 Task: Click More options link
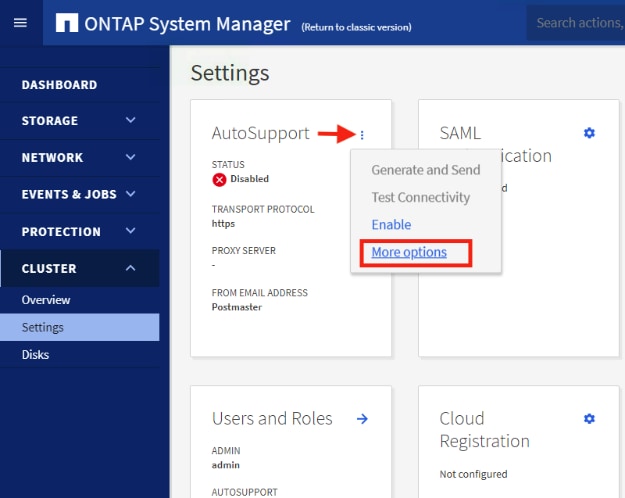(409, 252)
